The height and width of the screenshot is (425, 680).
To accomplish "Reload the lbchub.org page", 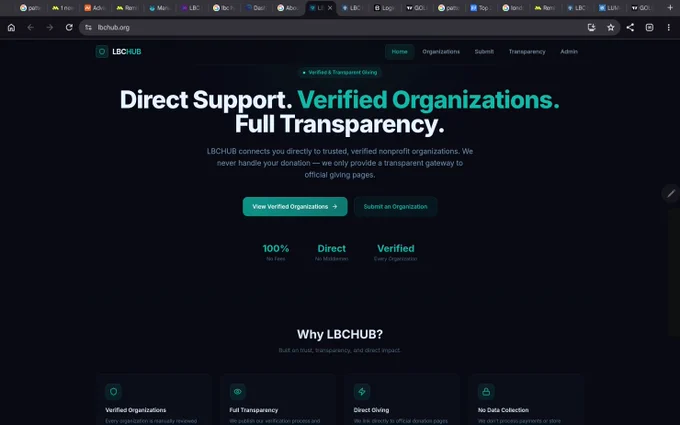I will [69, 27].
